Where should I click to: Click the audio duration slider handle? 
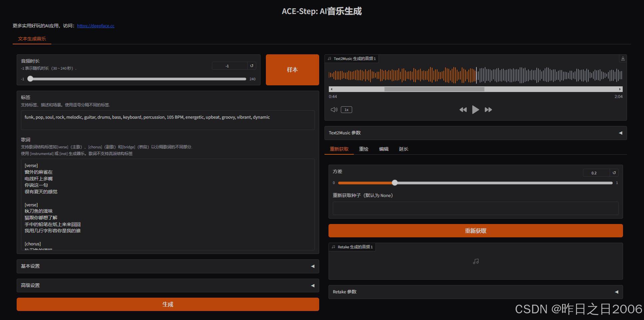click(30, 79)
